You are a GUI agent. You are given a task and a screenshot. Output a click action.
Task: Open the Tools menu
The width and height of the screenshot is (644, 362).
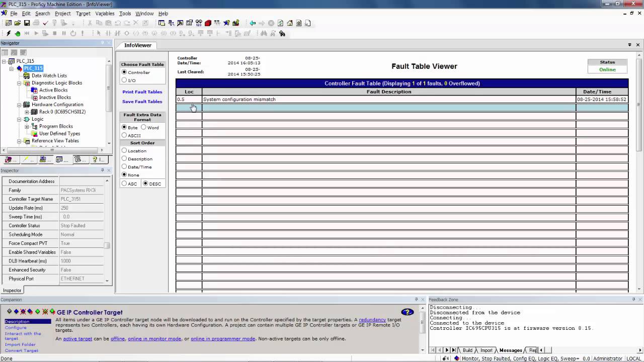point(125,14)
